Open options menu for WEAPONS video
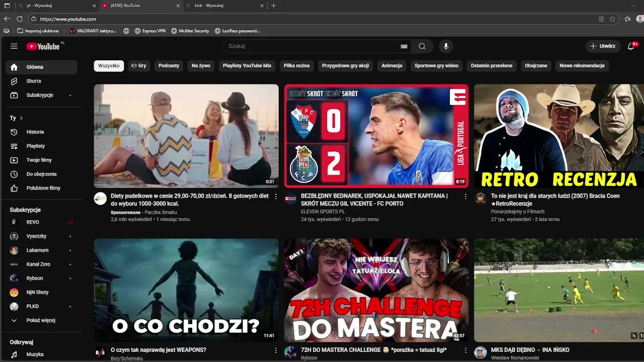 [x=276, y=350]
